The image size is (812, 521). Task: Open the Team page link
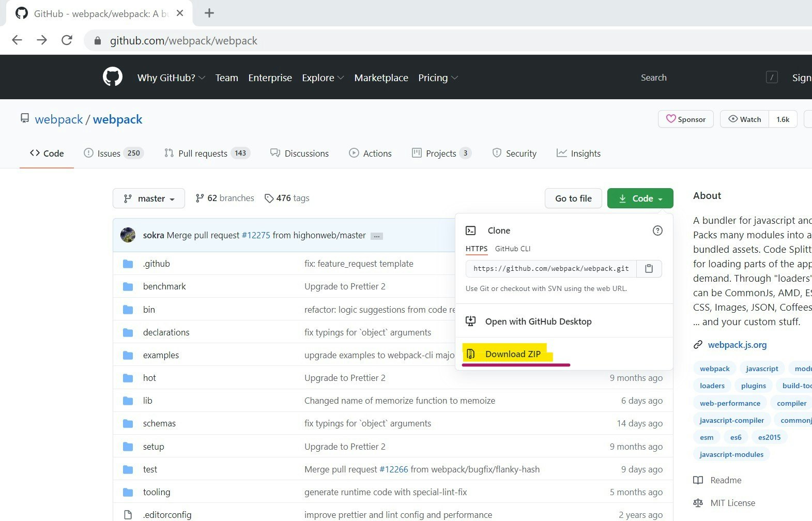pyautogui.click(x=227, y=78)
